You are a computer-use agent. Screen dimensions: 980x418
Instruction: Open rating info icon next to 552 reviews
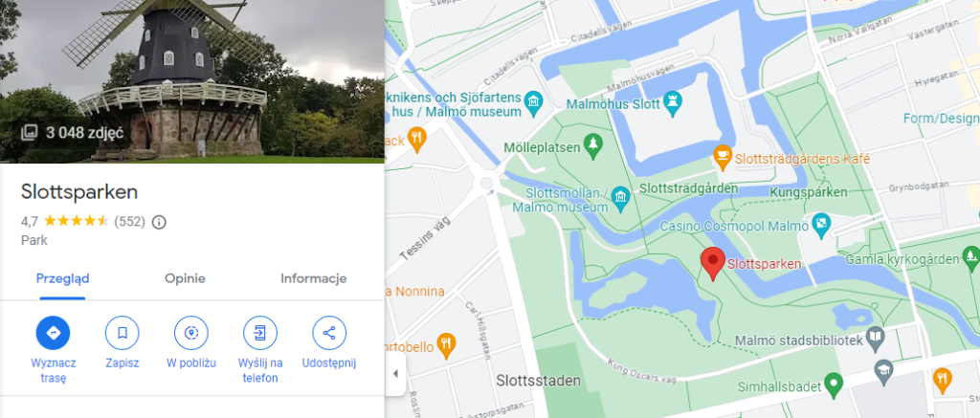[x=160, y=222]
